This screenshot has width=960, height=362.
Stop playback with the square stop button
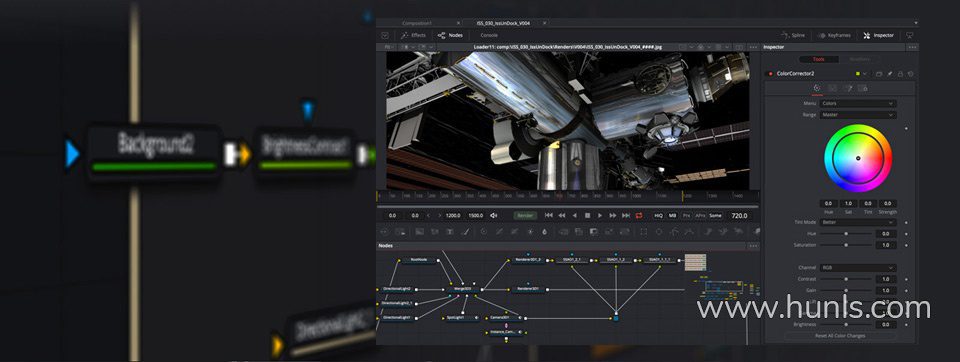(587, 216)
